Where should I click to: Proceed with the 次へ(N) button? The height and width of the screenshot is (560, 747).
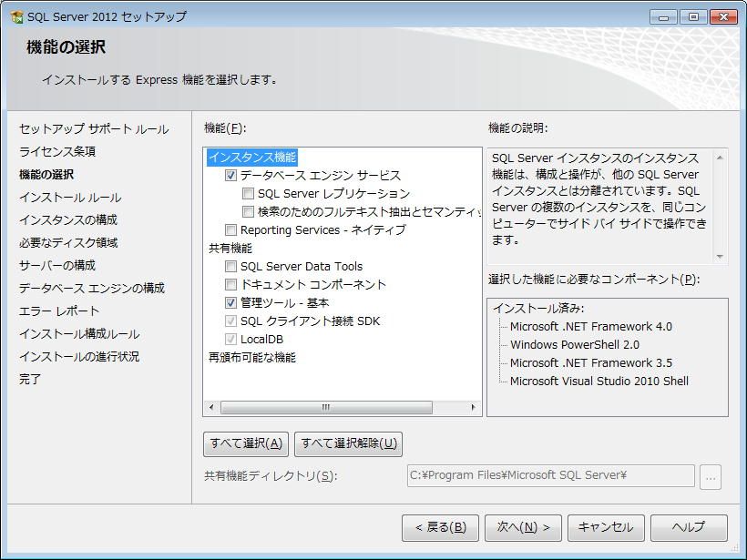[523, 527]
